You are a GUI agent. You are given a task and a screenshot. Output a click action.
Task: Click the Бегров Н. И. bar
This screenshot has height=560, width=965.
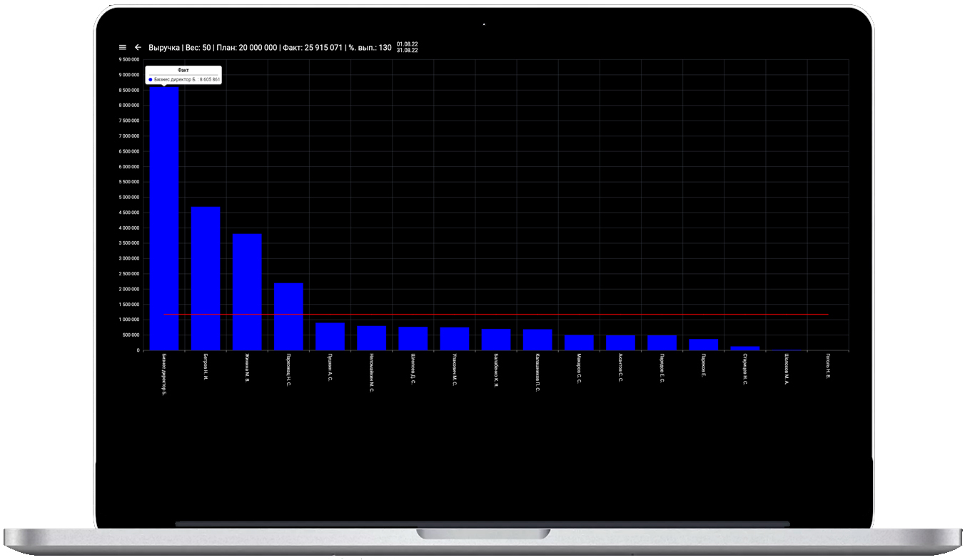[x=206, y=279]
